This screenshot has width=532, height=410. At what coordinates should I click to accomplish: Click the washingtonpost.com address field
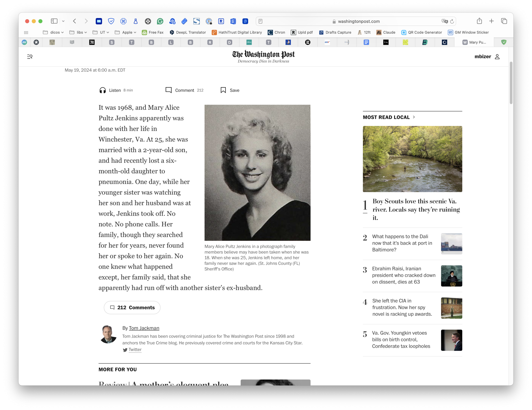point(356,21)
